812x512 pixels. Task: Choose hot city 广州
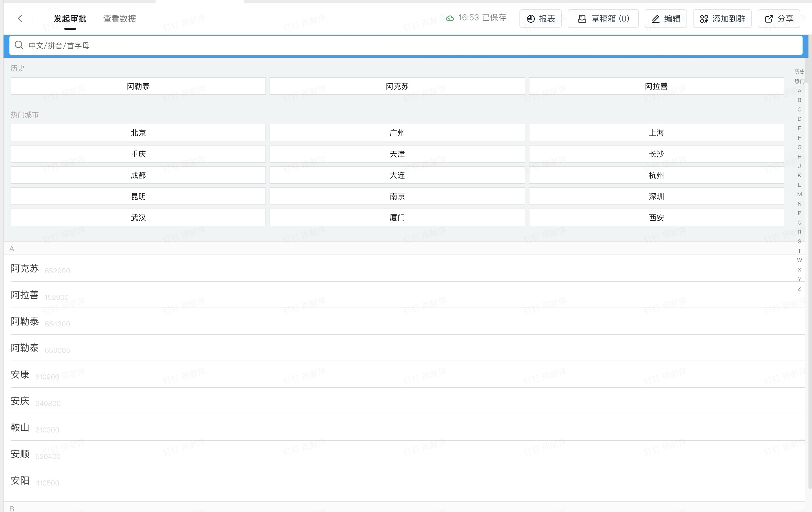point(397,133)
